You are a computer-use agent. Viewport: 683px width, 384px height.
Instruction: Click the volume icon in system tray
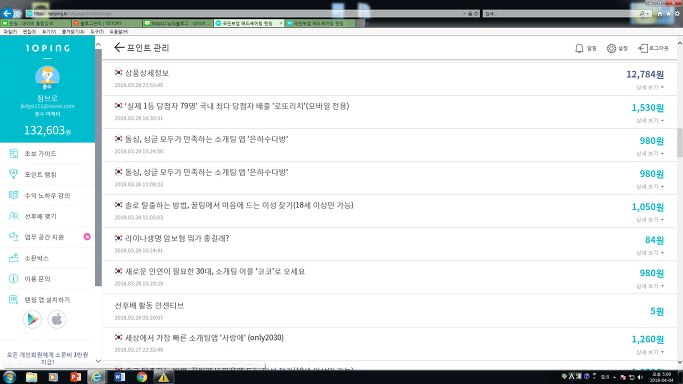[640, 377]
